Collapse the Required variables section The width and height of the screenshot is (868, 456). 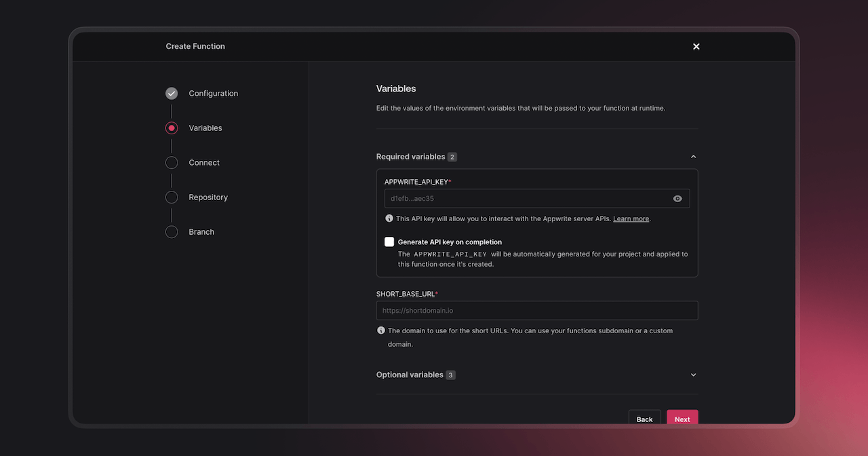point(693,157)
